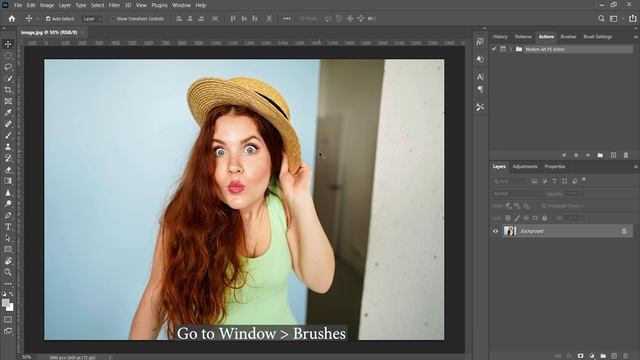Select the Rectangle shape tool
640x360 pixels.
[8, 249]
